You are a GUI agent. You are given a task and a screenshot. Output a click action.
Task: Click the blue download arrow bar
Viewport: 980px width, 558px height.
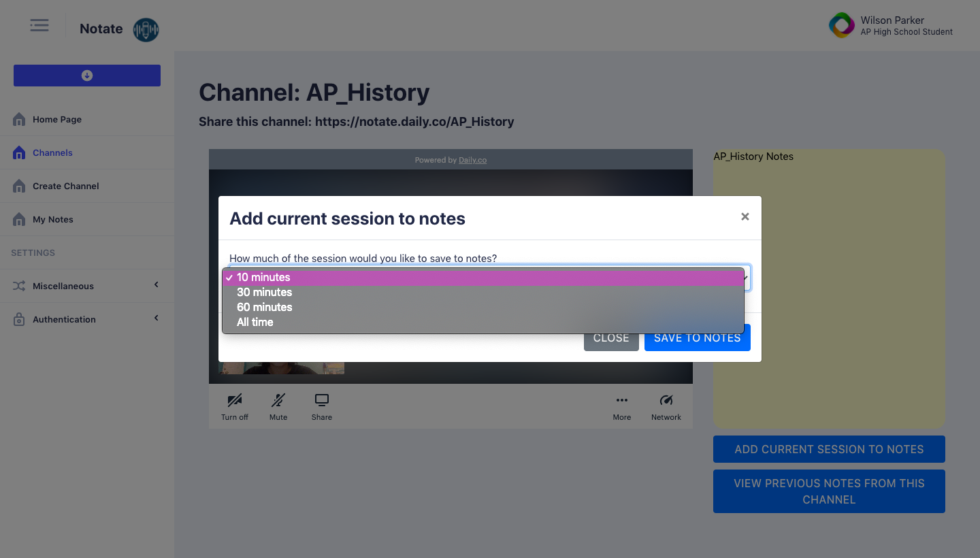pyautogui.click(x=87, y=76)
